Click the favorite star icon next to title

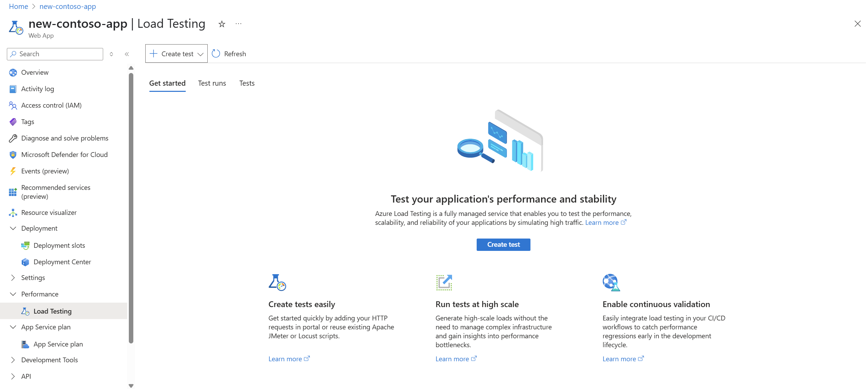click(222, 24)
